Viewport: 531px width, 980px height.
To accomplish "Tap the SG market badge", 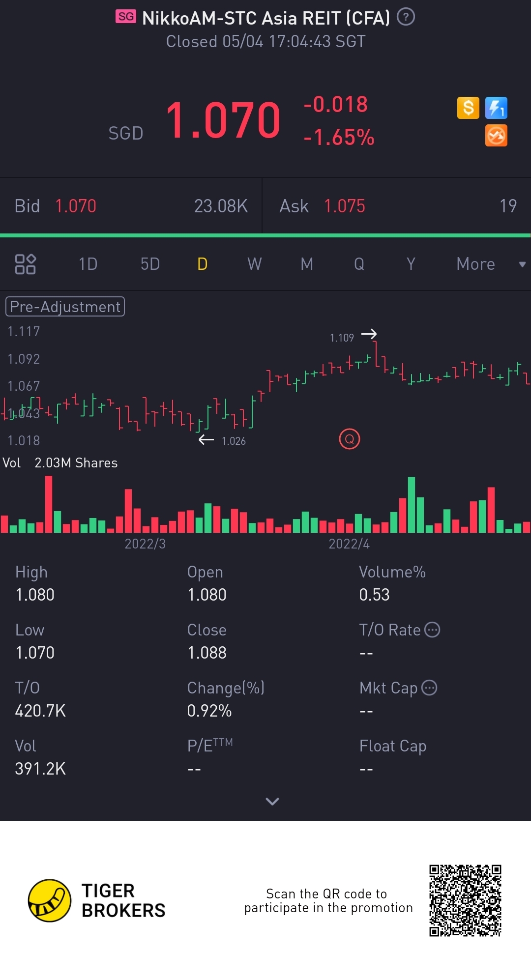I will (x=126, y=16).
